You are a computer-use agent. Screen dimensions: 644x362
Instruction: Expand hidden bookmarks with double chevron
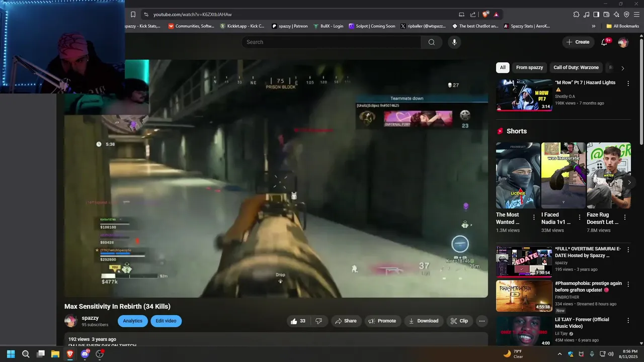[594, 26]
